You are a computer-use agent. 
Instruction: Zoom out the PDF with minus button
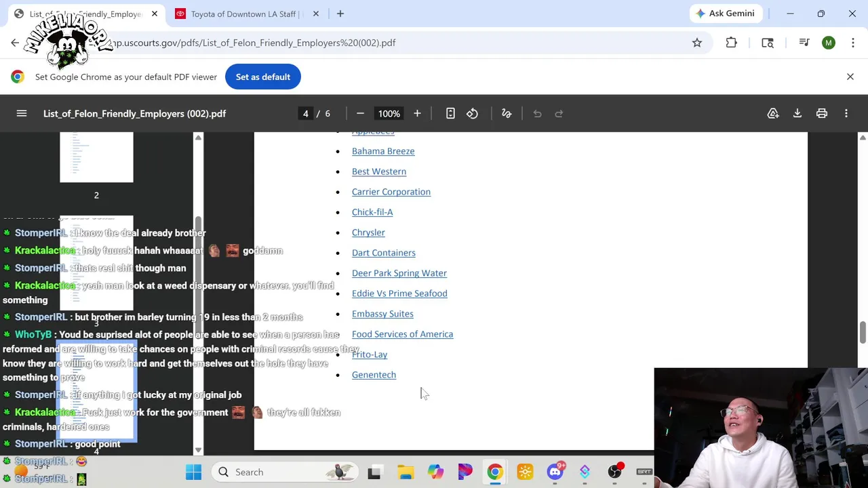[x=360, y=114]
